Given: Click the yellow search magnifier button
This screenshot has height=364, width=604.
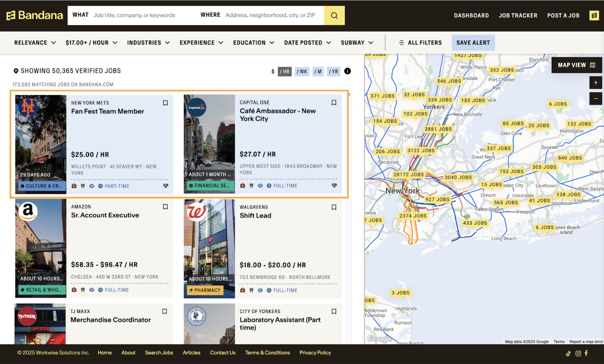Looking at the screenshot, I should [334, 15].
